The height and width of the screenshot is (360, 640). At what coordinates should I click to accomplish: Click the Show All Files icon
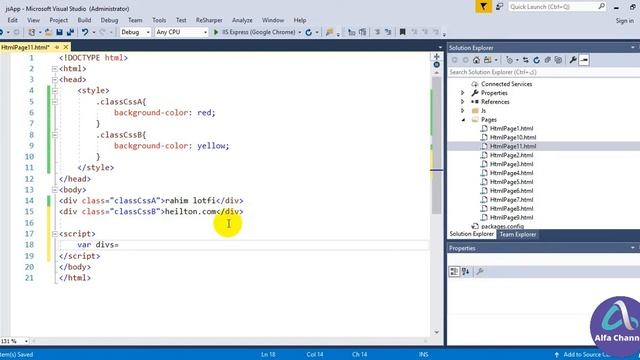click(x=558, y=60)
